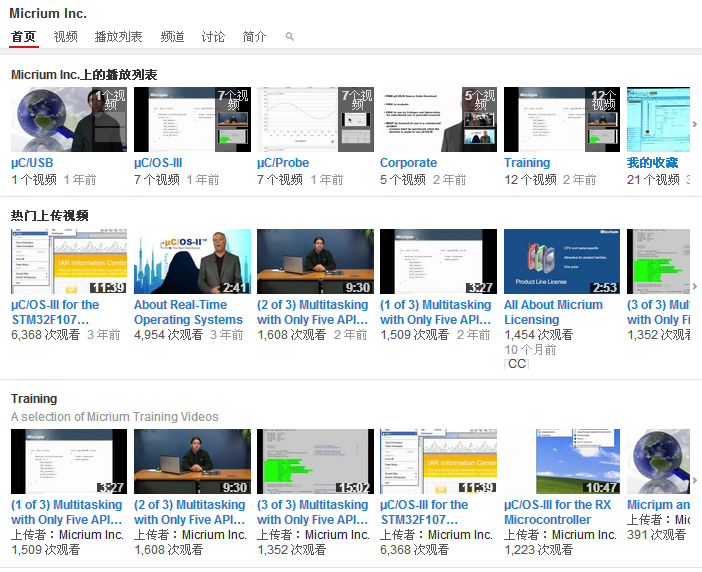The height and width of the screenshot is (572, 702).
Task: Click the µC/OS-III playlist title link
Action: (x=158, y=163)
